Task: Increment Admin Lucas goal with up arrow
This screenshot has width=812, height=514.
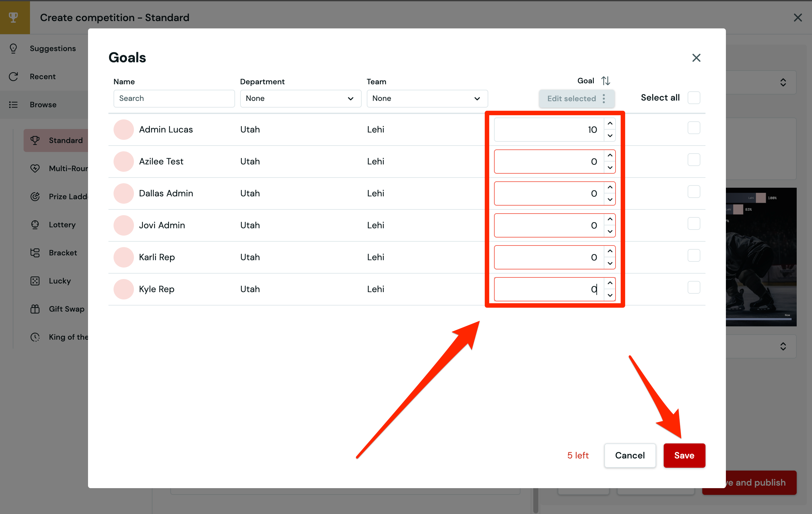Action: pos(610,124)
